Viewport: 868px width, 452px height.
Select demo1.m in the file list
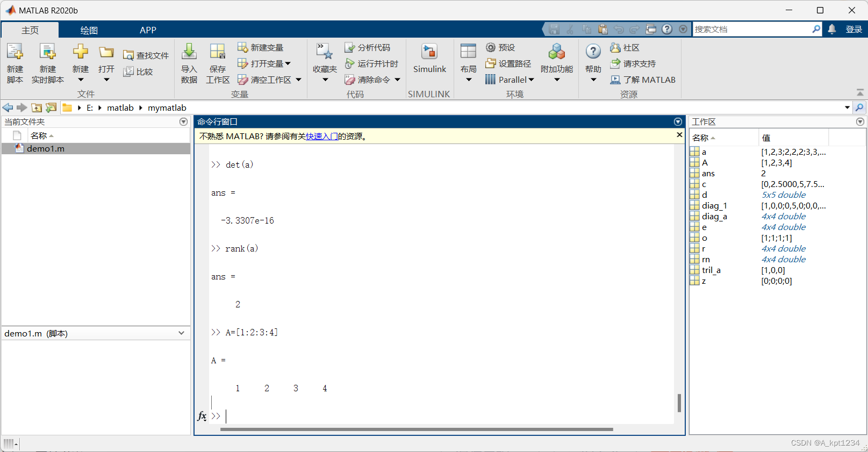[x=96, y=148]
